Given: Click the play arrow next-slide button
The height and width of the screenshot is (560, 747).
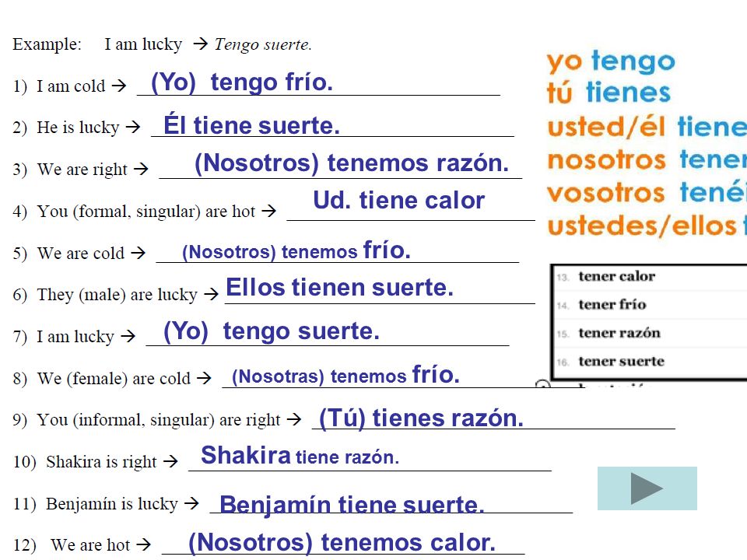Looking at the screenshot, I should (647, 488).
